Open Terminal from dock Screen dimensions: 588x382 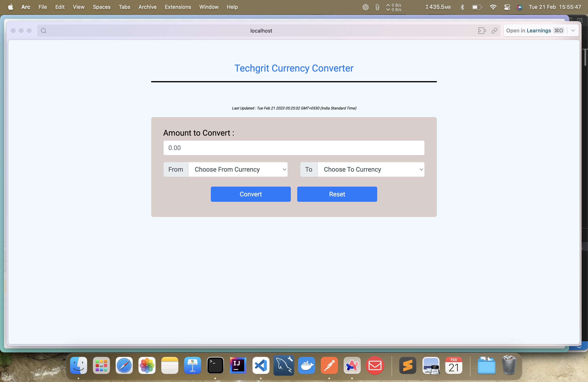(x=215, y=366)
